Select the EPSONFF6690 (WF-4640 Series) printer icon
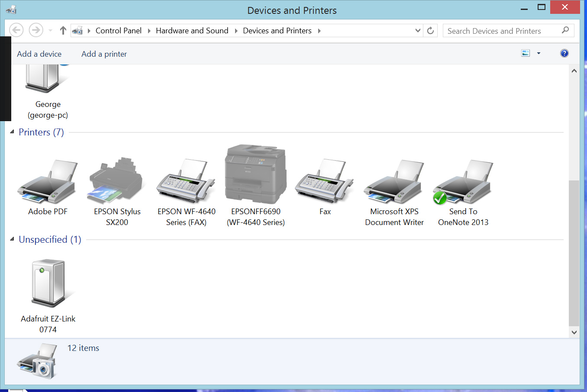This screenshot has width=587, height=392. (256, 174)
